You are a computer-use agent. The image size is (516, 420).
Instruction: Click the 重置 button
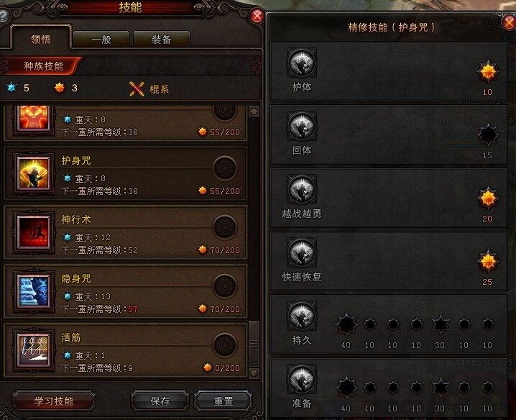click(224, 401)
